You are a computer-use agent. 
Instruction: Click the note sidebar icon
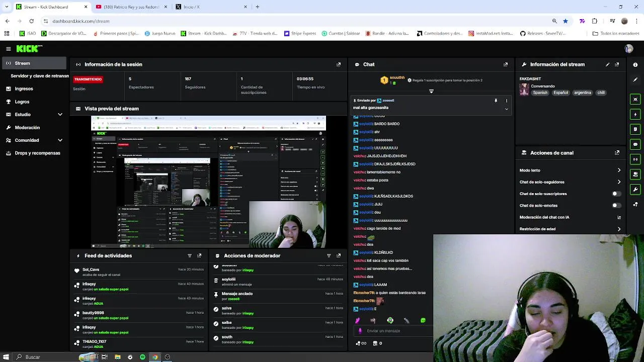(635, 129)
